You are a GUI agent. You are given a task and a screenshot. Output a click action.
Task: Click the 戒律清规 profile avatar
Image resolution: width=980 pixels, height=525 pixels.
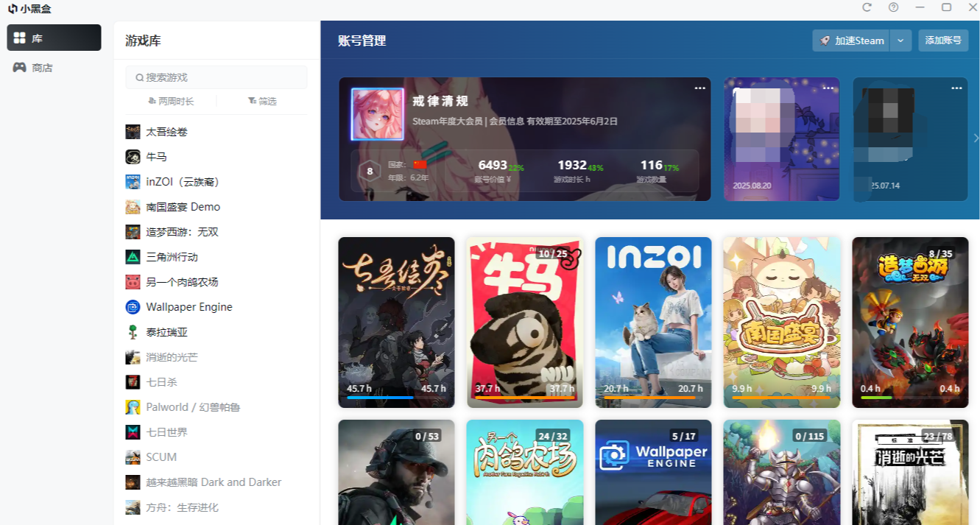pyautogui.click(x=378, y=115)
